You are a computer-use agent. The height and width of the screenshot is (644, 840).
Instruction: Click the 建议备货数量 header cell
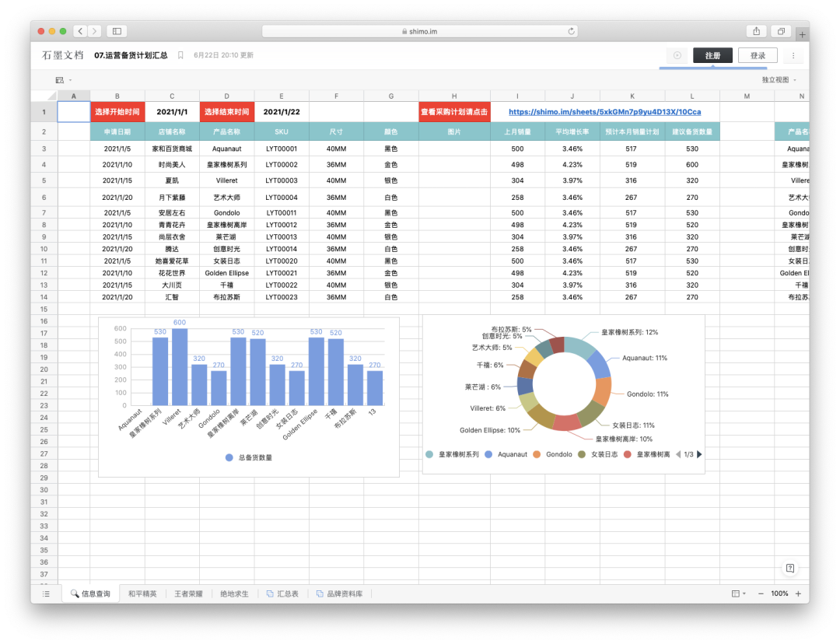tap(692, 131)
